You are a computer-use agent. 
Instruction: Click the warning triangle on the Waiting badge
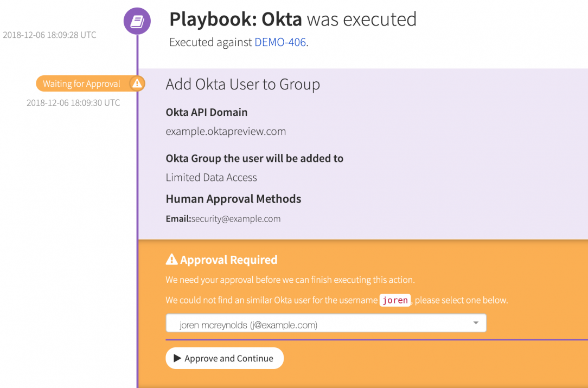pos(137,83)
